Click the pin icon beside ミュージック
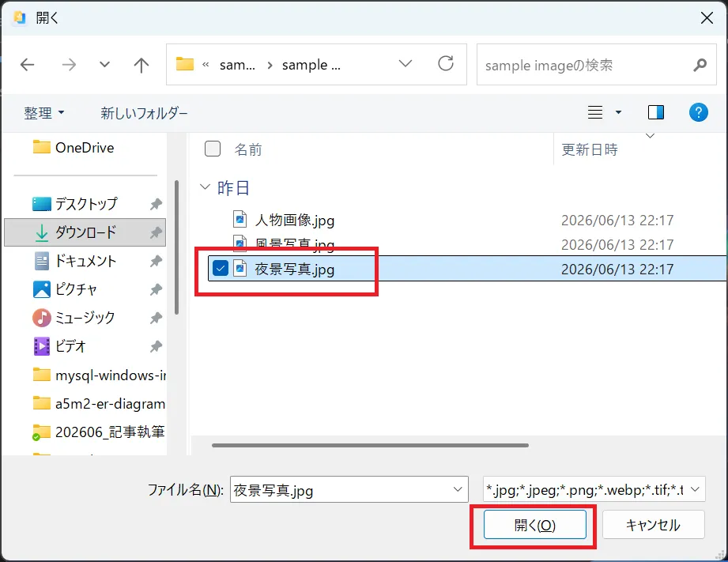The height and width of the screenshot is (562, 728). pos(156,319)
